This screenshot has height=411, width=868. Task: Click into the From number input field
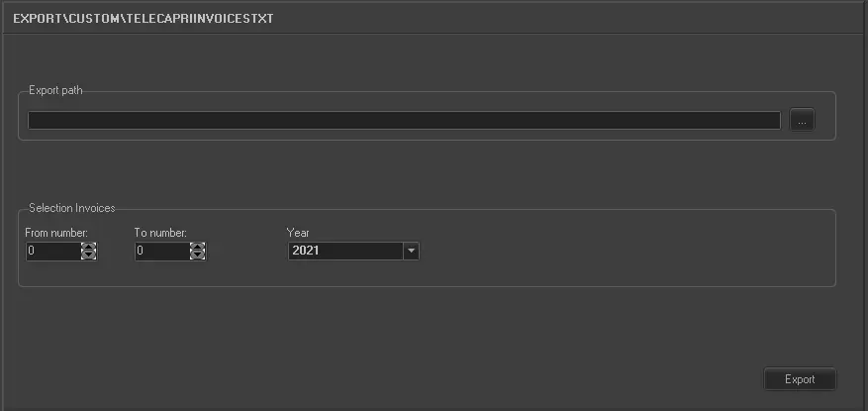53,252
